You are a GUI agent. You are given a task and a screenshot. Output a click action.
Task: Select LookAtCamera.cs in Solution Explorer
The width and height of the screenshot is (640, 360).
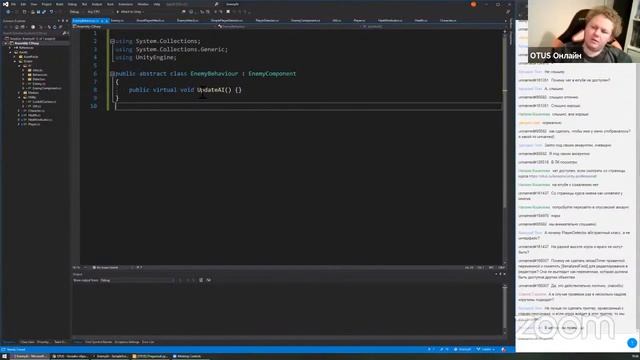(44, 102)
